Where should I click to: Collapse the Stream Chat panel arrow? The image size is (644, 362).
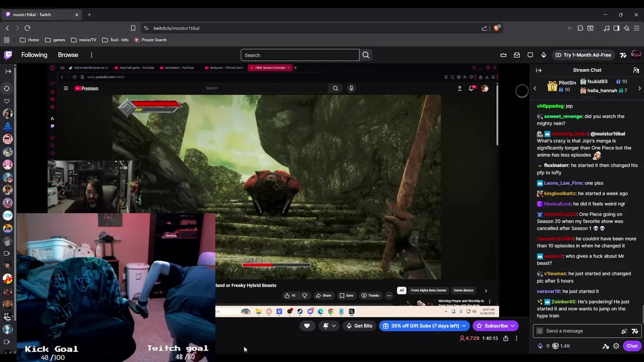[x=538, y=70]
